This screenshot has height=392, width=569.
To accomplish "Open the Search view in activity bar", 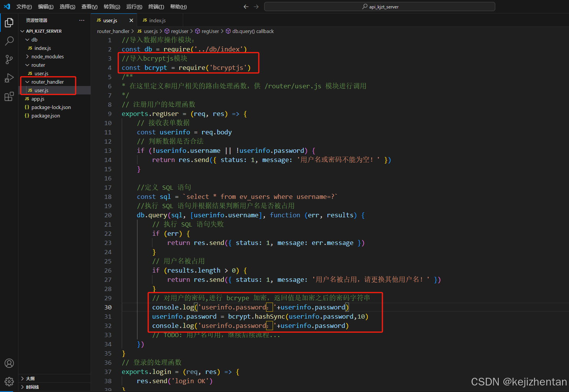I will click(9, 41).
